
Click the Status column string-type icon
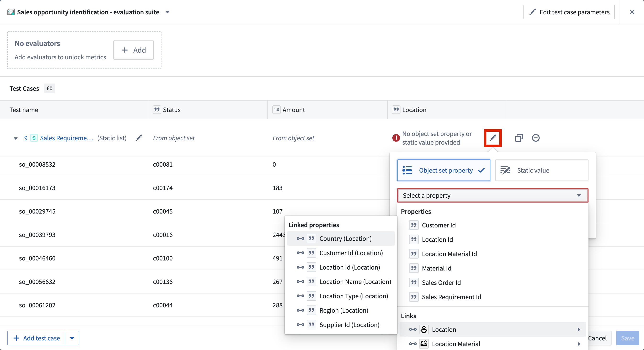pos(157,110)
